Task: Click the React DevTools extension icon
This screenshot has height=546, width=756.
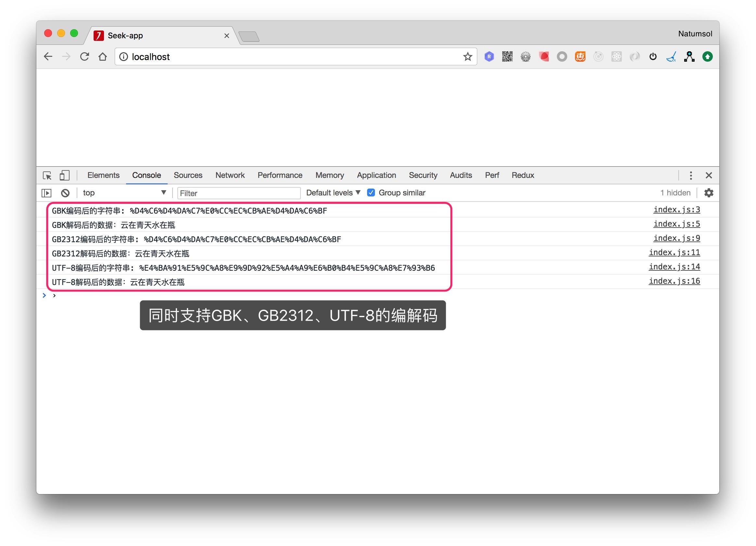Action: pos(616,57)
